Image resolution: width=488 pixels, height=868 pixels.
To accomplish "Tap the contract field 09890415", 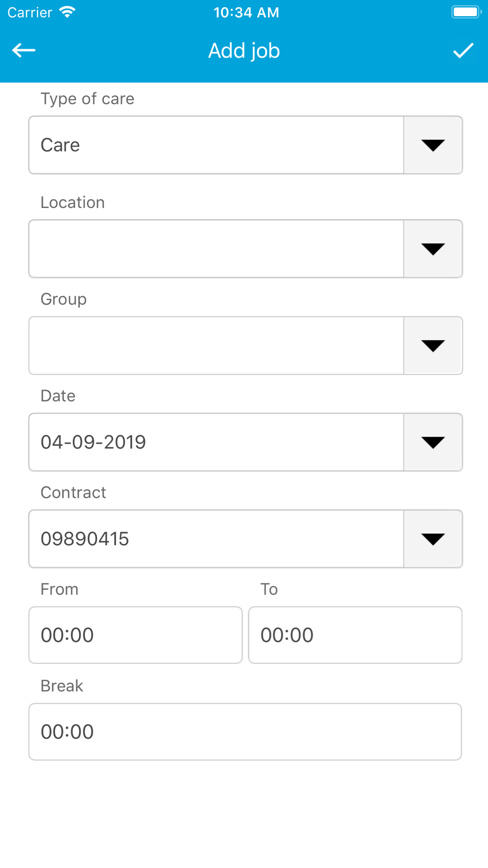I will [x=216, y=539].
